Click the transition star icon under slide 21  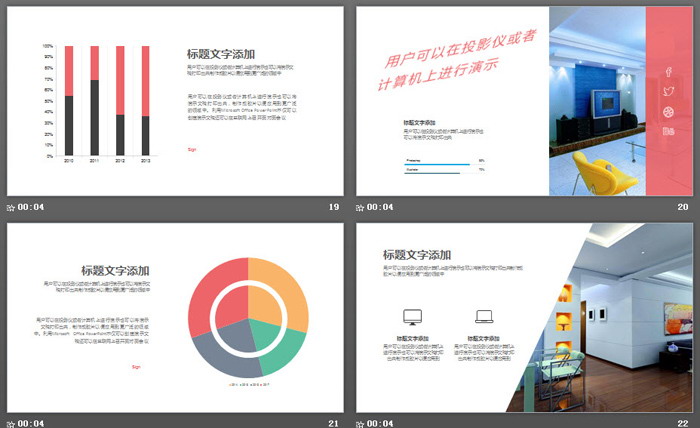11,424
